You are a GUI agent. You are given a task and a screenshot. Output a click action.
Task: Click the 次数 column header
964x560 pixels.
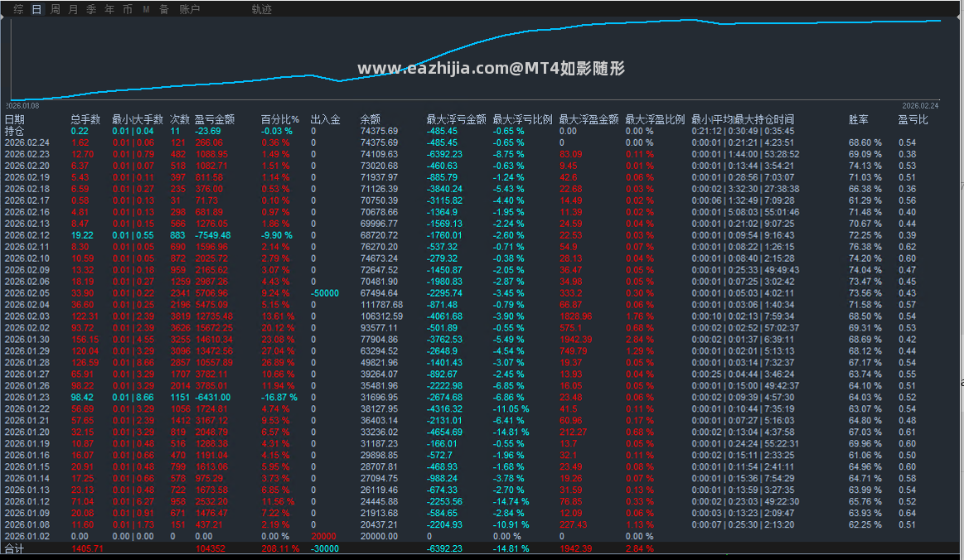pyautogui.click(x=180, y=119)
